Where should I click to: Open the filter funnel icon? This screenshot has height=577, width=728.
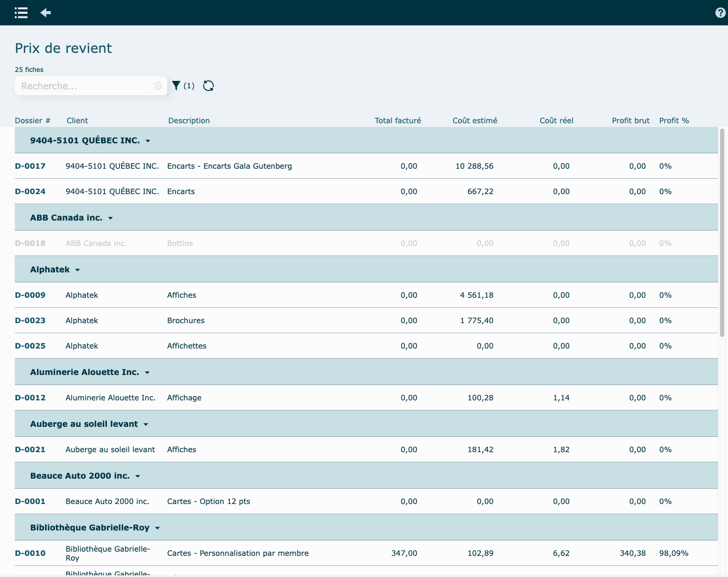point(177,86)
